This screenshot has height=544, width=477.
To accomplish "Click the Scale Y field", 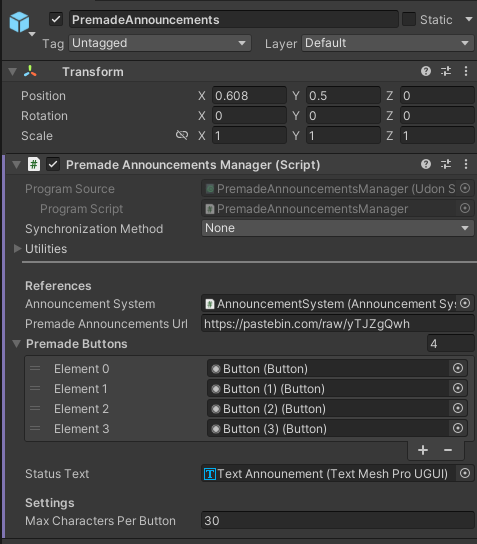I will (343, 136).
